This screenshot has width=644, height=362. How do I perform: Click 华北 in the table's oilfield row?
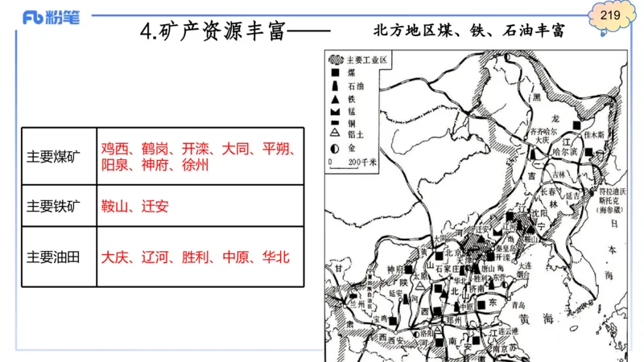tap(275, 257)
